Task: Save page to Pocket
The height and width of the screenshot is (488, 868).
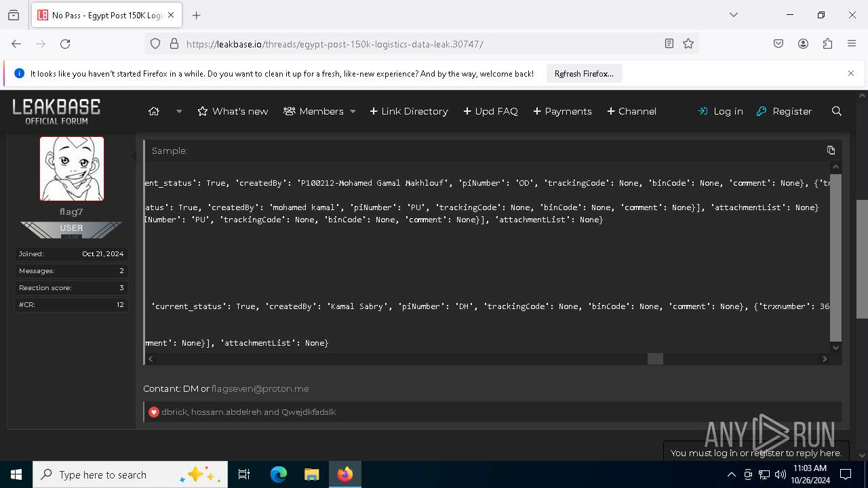Action: click(x=778, y=43)
